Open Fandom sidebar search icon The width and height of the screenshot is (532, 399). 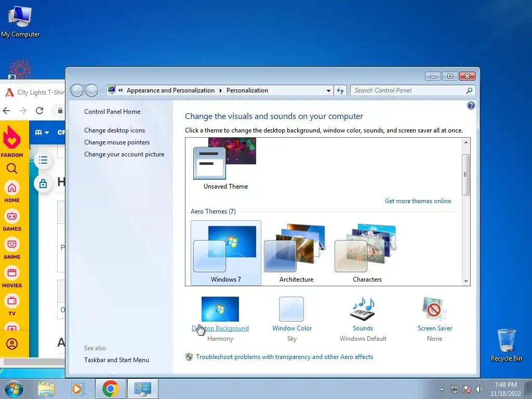12,168
